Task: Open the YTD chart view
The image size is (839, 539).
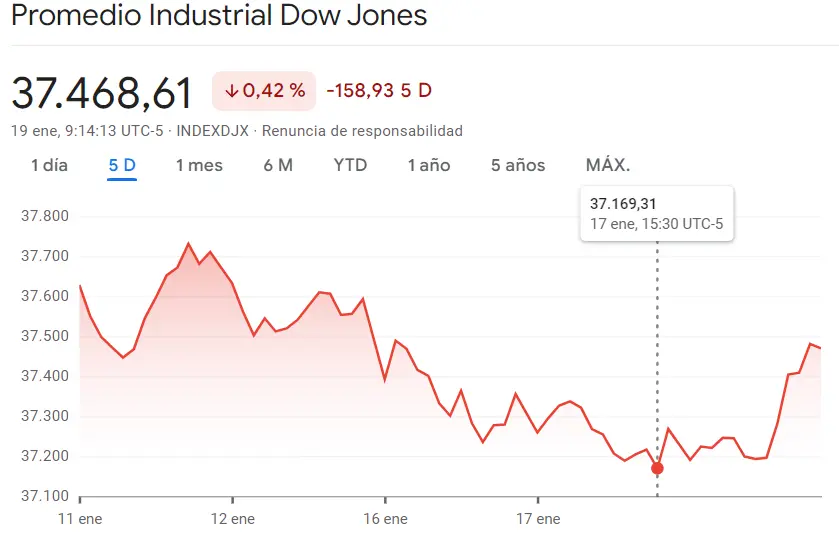Action: click(x=350, y=165)
